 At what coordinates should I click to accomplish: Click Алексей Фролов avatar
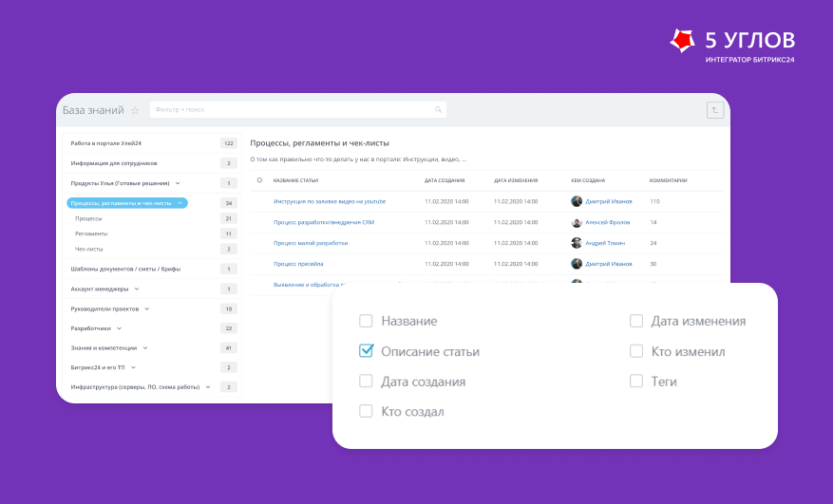click(x=577, y=222)
